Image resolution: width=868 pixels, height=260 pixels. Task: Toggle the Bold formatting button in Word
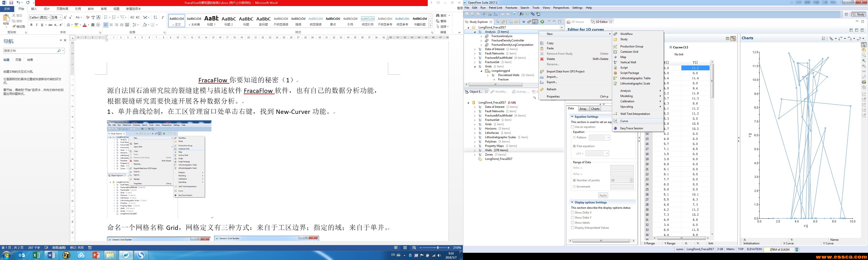31,25
